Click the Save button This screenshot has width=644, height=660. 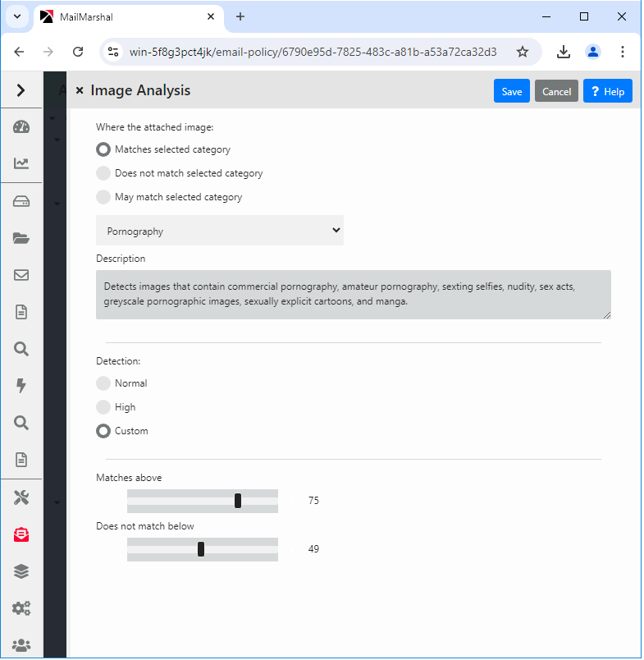click(x=511, y=91)
